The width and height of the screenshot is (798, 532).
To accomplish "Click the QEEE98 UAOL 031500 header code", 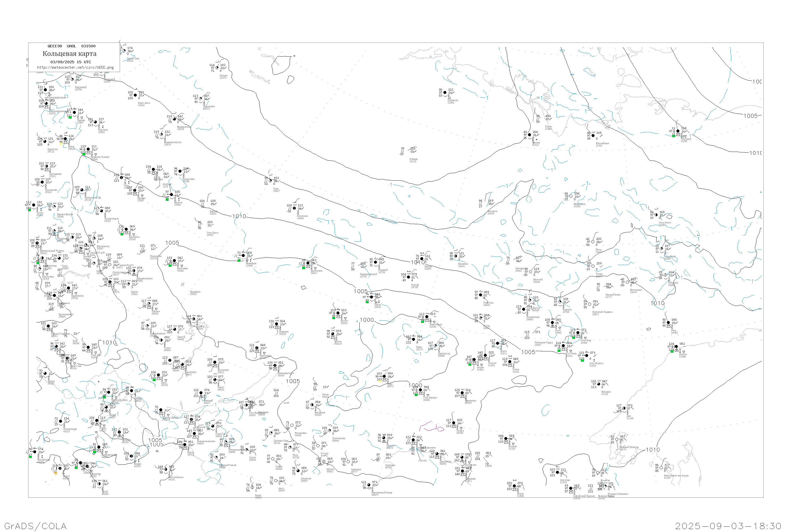I will (71, 46).
